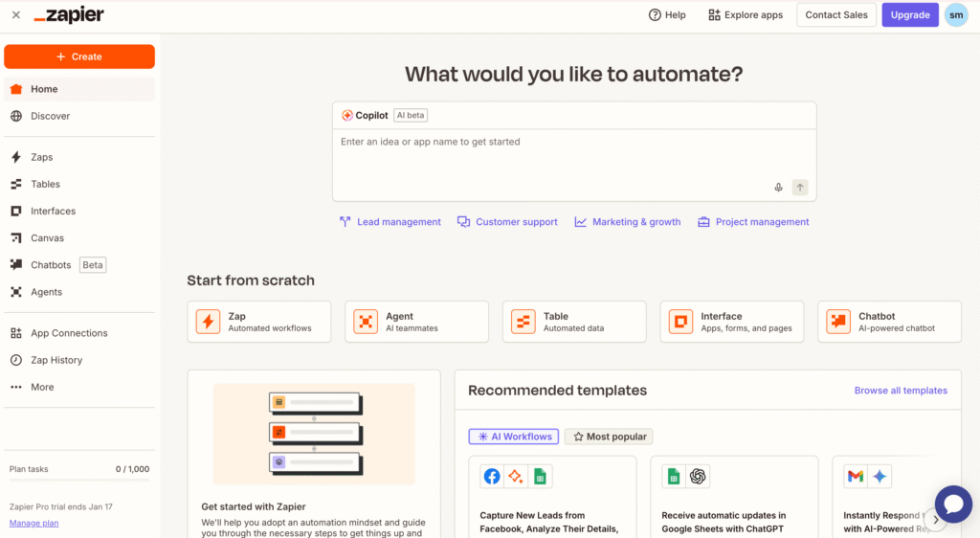The image size is (980, 538).
Task: Close the sidebar with the X icon
Action: click(16, 15)
